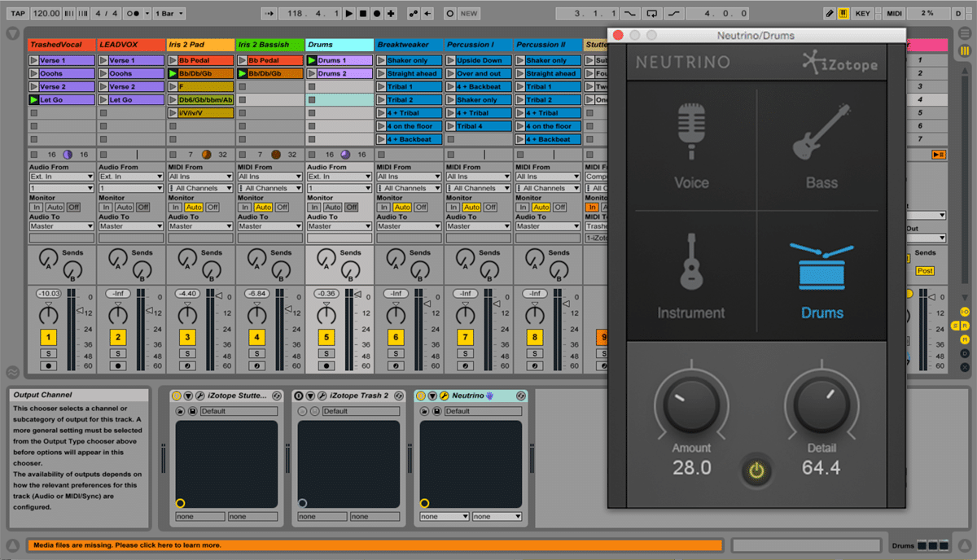Open the 1 Bar quantization dropdown
977x560 pixels.
point(169,14)
